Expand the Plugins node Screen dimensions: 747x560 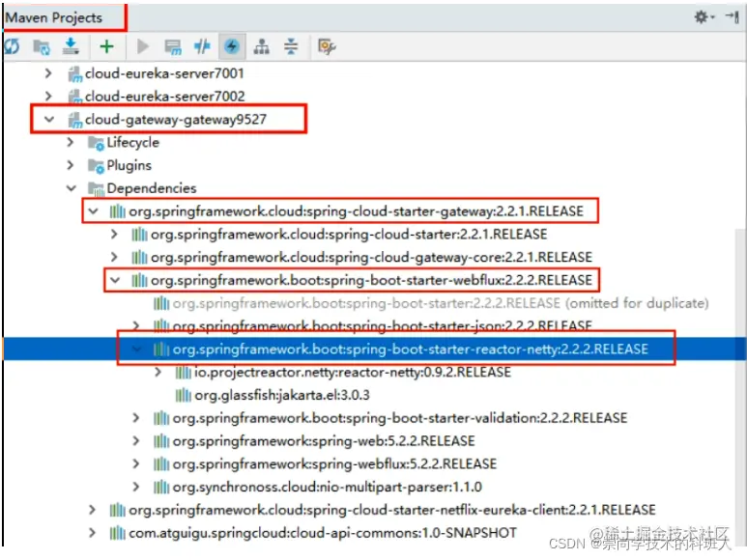(71, 165)
